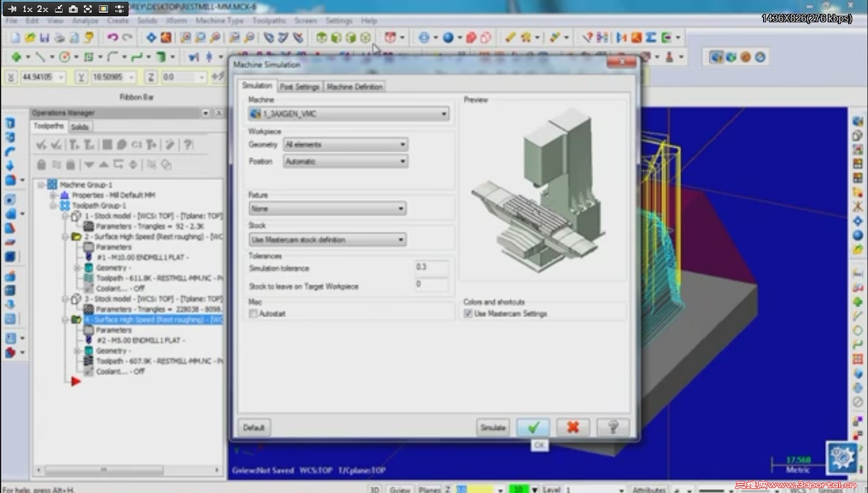Select the green Create Point plus icon

(x=16, y=57)
